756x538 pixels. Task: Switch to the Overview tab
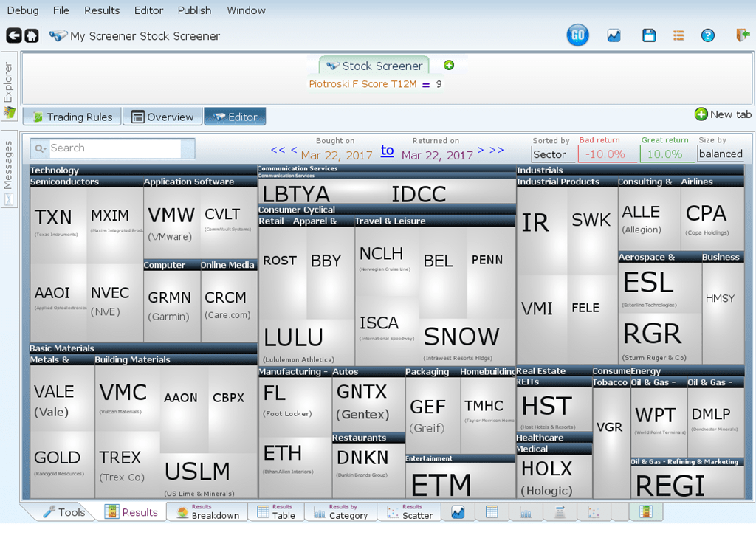point(162,117)
